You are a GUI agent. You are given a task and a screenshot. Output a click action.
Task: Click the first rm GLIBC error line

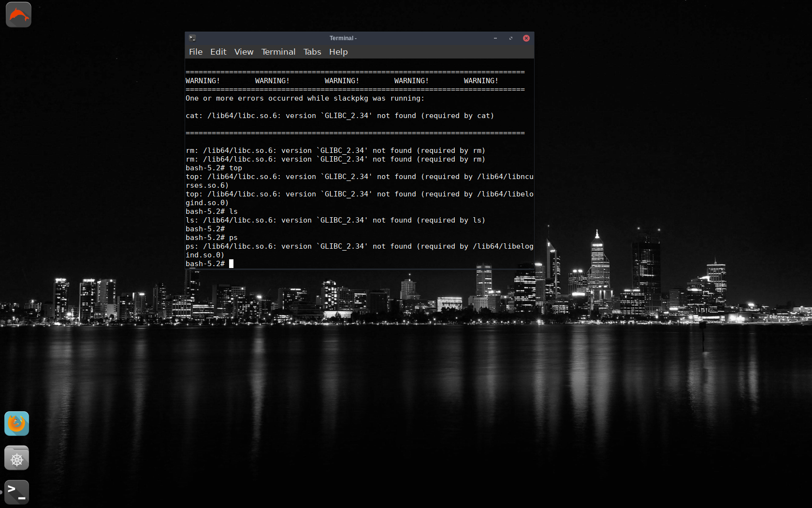tap(335, 150)
